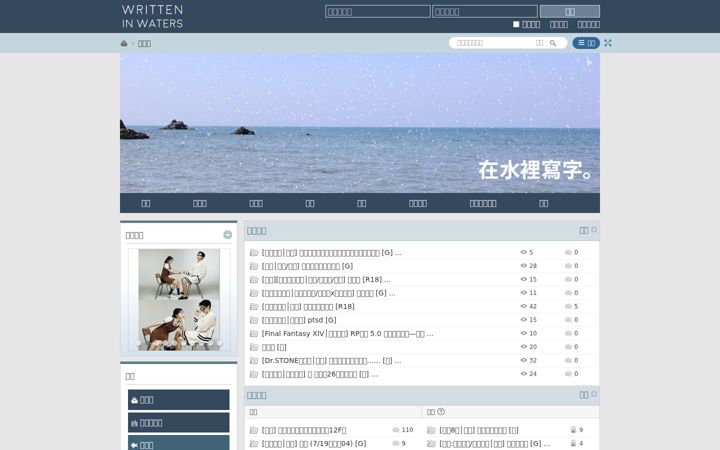The image size is (720, 450).
Task: Click the search magnifier icon
Action: pos(553,43)
